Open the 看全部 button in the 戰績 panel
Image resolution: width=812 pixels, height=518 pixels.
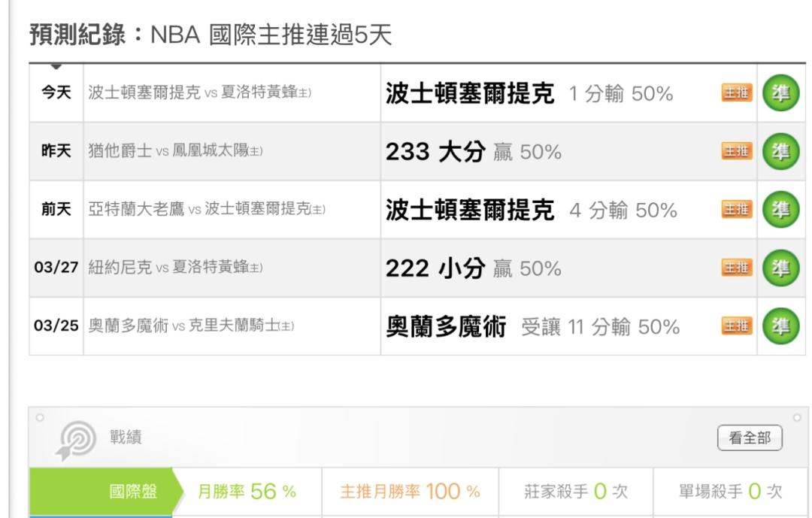click(x=750, y=438)
